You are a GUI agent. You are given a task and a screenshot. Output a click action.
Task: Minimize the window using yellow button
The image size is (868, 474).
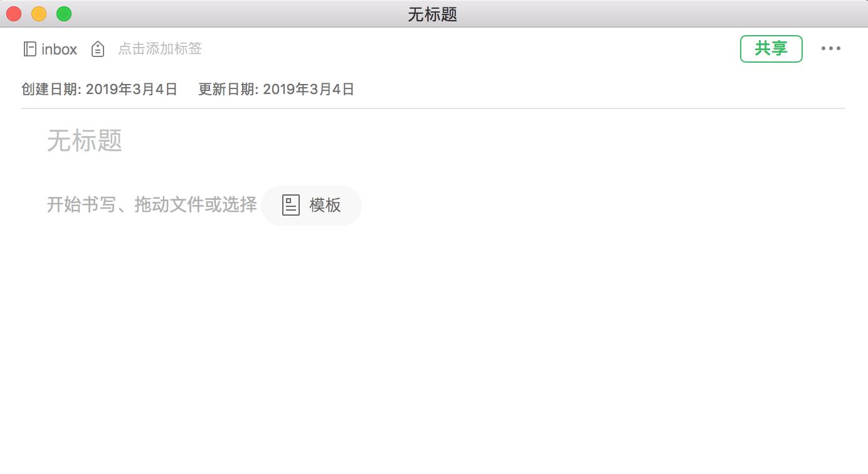point(39,14)
